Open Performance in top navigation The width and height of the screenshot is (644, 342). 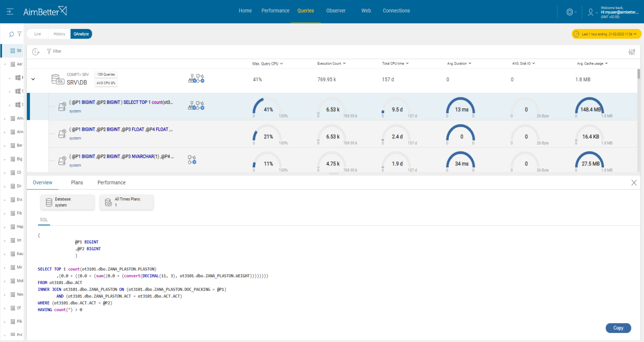pos(275,11)
